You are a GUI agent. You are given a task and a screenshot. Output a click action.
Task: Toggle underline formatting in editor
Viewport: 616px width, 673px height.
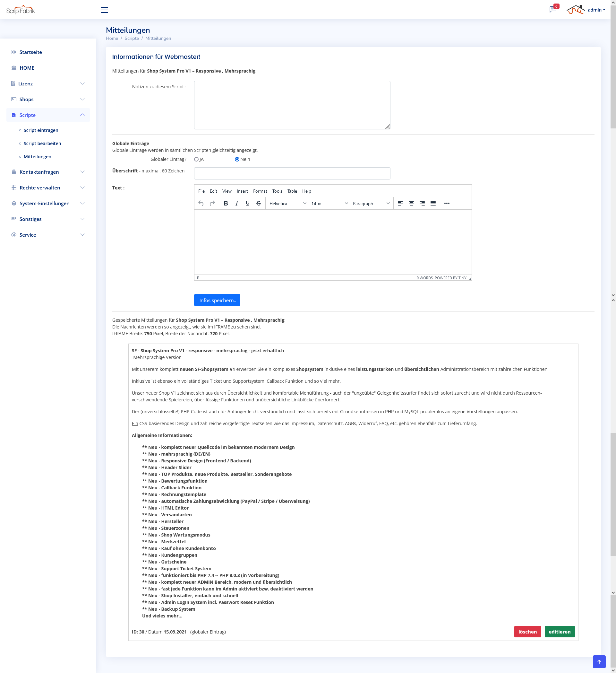[247, 203]
